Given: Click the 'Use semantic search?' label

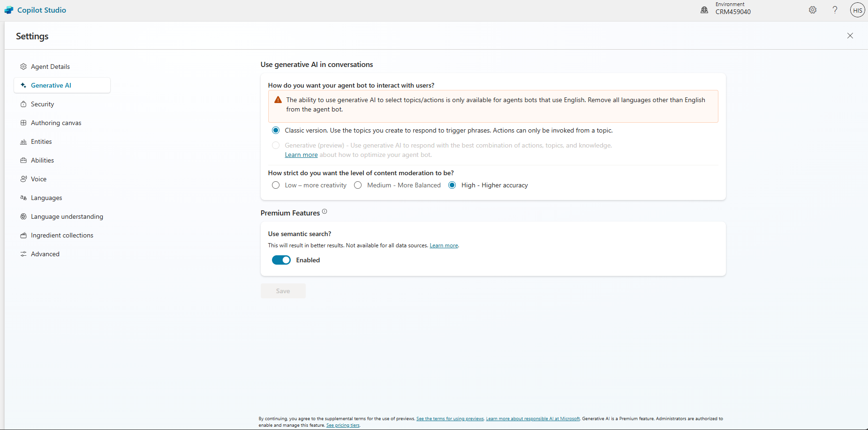Looking at the screenshot, I should 300,234.
